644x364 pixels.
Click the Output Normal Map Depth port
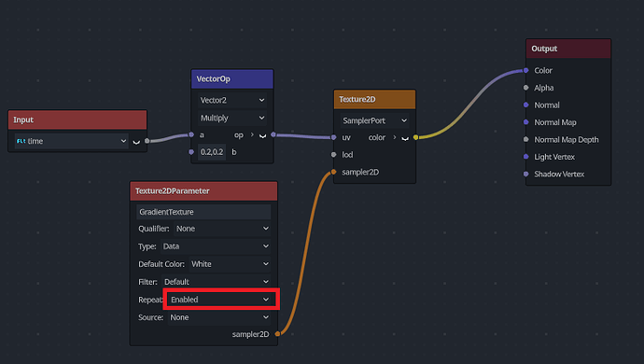pos(525,139)
